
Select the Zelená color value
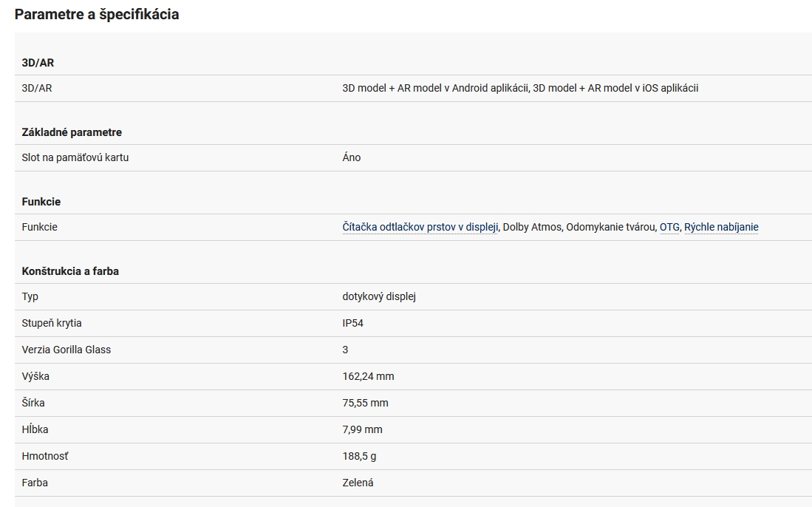click(x=358, y=483)
